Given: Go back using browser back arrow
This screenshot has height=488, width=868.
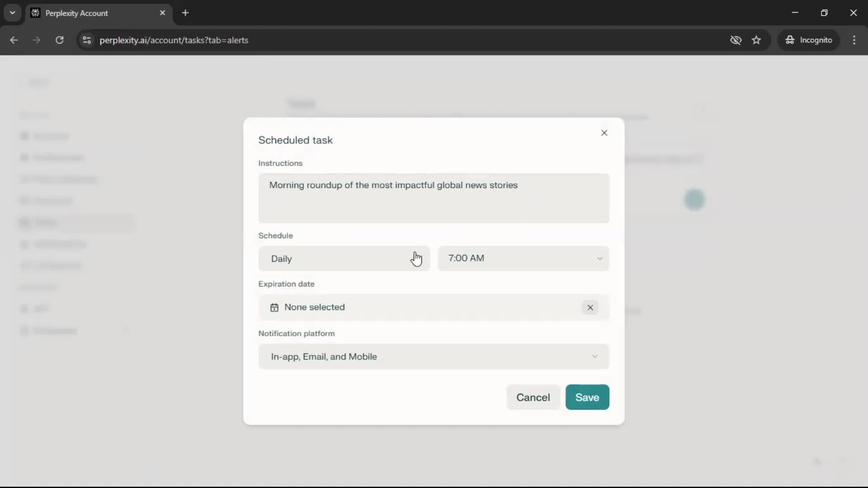Looking at the screenshot, I should 14,40.
